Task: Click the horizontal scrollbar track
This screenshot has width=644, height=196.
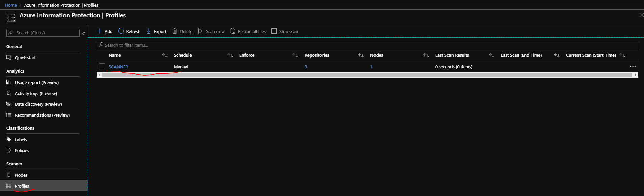Action: (x=367, y=75)
